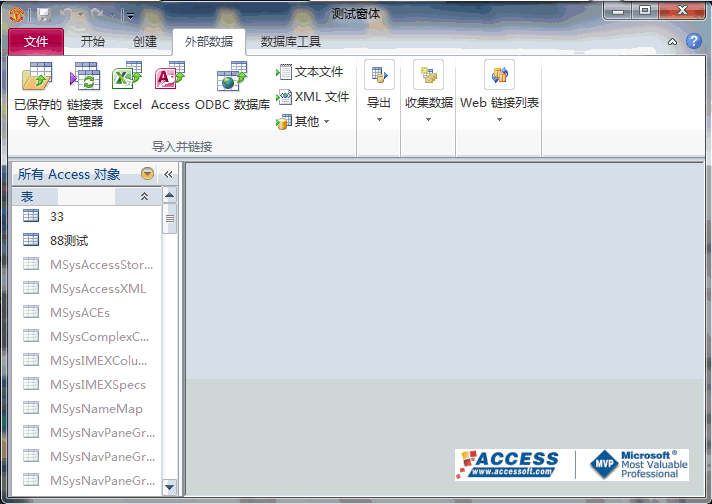Switch to the 创建 (Create) tab
712x504 pixels.
145,42
